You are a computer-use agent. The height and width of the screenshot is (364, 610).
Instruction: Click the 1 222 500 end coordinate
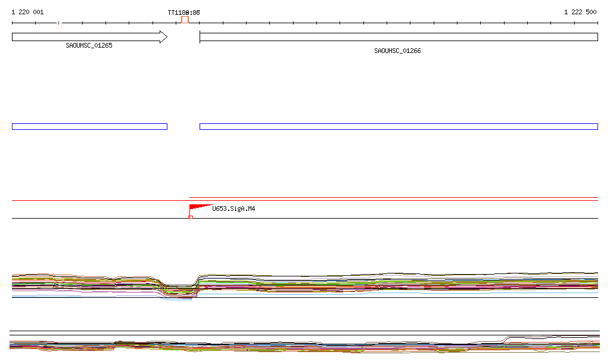click(x=580, y=12)
